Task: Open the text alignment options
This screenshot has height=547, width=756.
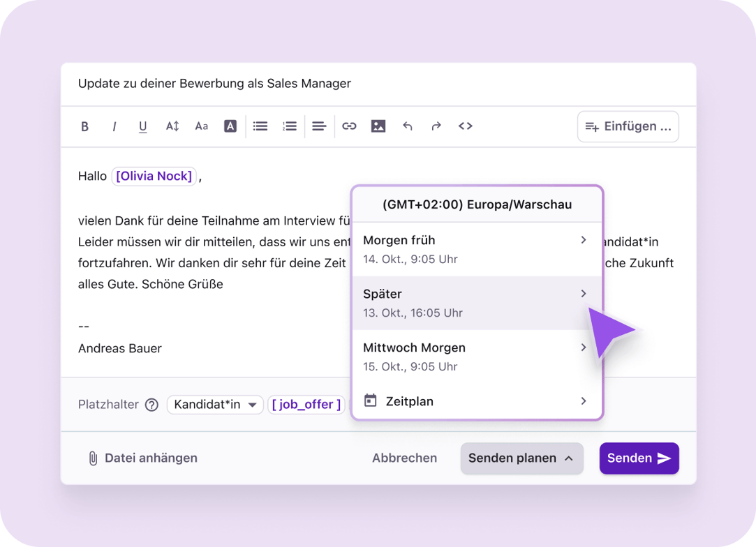Action: (x=319, y=126)
